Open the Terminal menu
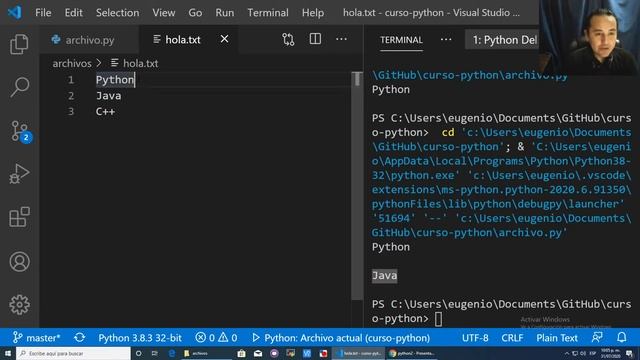 click(x=268, y=13)
